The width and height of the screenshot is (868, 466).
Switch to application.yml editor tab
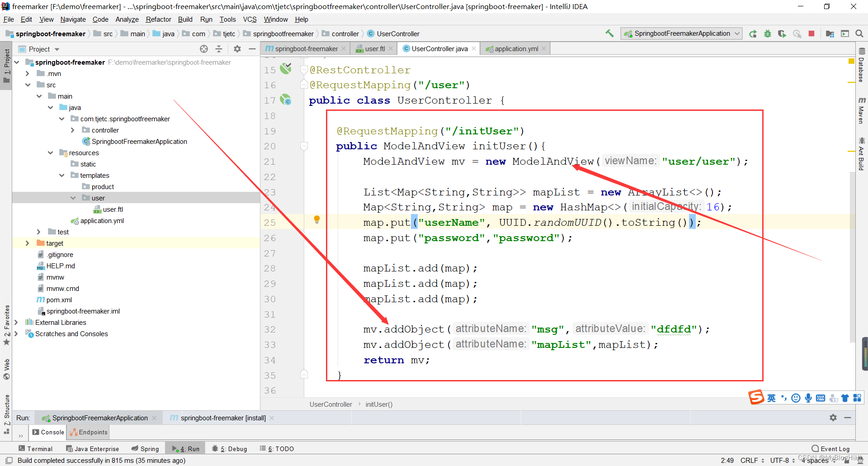(x=515, y=49)
